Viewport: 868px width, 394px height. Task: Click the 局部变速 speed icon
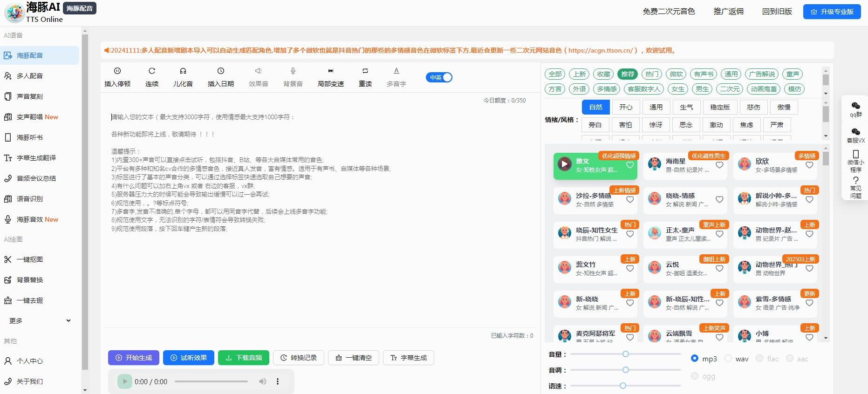tap(331, 71)
